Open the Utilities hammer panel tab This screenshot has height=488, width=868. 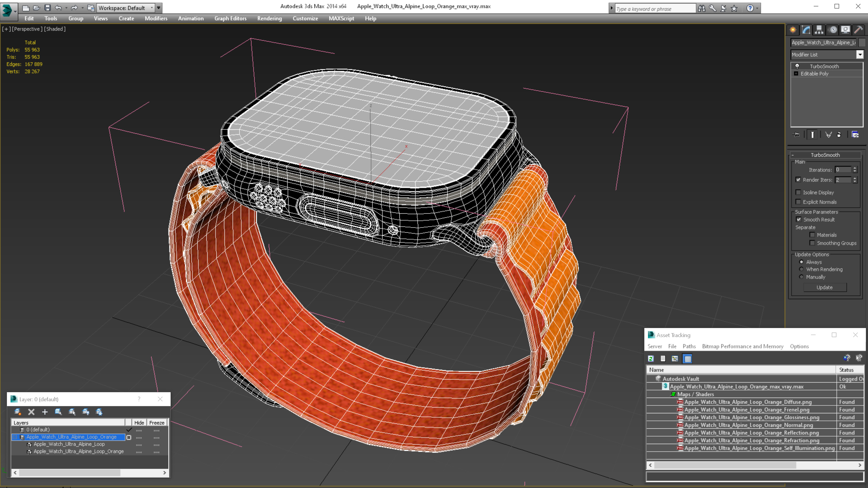(x=859, y=30)
